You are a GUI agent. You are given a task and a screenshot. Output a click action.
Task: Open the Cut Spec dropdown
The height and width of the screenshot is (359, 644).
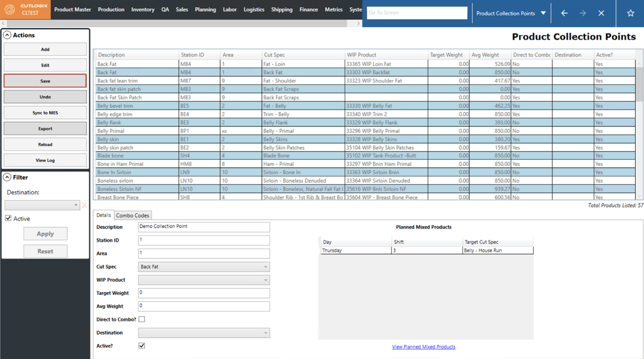204,267
